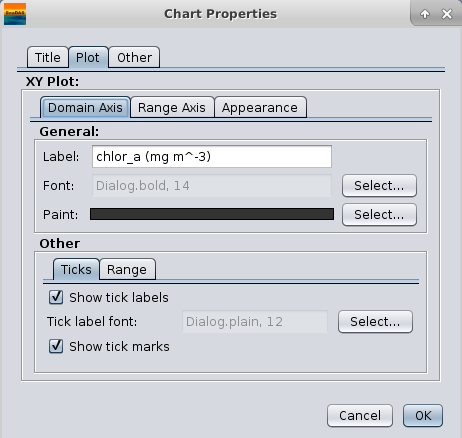This screenshot has width=462, height=438.
Task: Click the dark Paint color swatch
Action: (212, 214)
